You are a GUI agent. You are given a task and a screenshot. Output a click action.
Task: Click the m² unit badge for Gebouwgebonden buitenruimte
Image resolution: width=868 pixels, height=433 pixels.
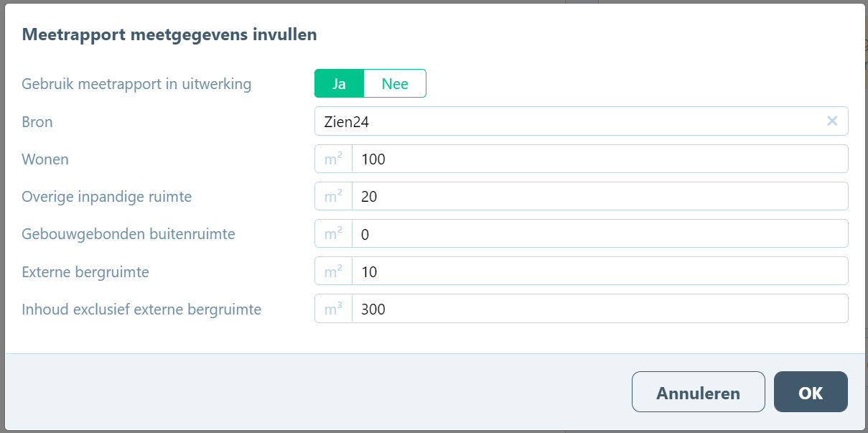[x=333, y=233]
